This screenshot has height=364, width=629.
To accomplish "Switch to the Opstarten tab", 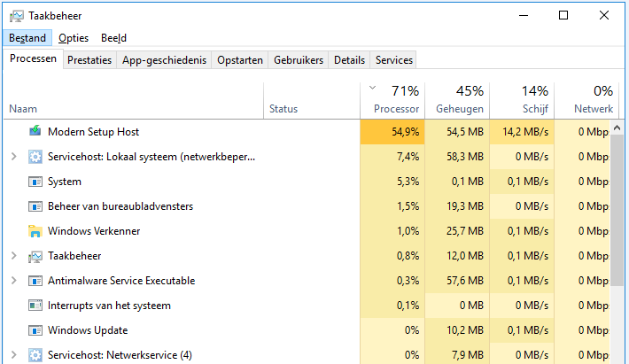I will [x=239, y=60].
